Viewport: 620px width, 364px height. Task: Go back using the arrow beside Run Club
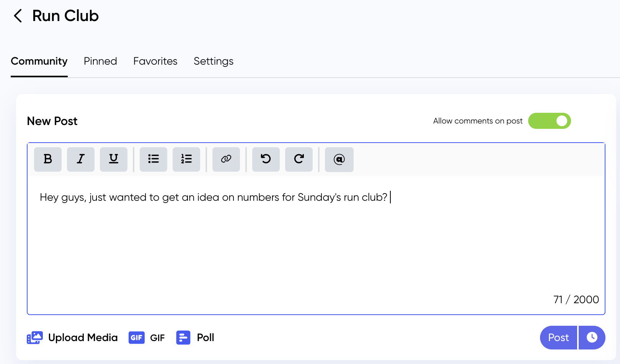click(18, 16)
